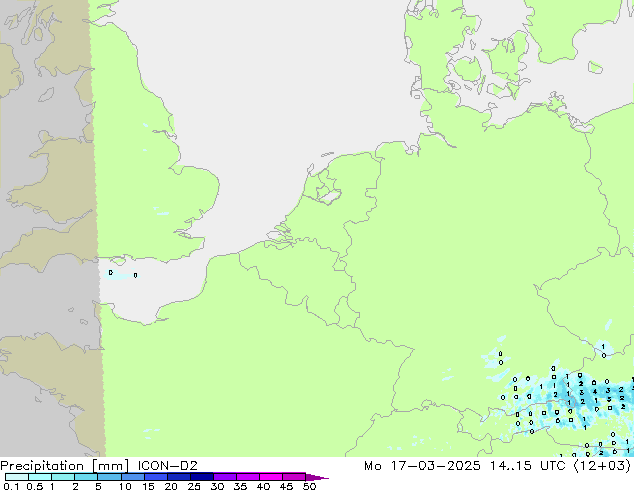
Task: Pick the 40–45 magenta legend swatch
Action: [x=271, y=477]
